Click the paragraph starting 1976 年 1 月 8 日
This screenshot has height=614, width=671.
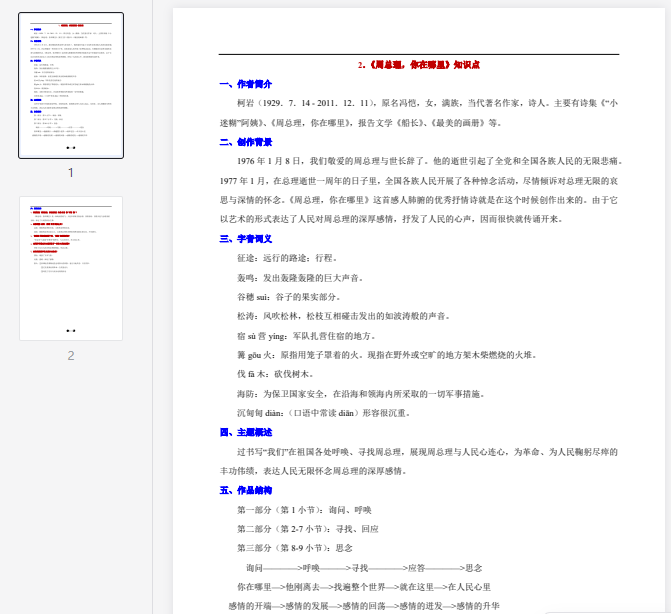pyautogui.click(x=420, y=161)
